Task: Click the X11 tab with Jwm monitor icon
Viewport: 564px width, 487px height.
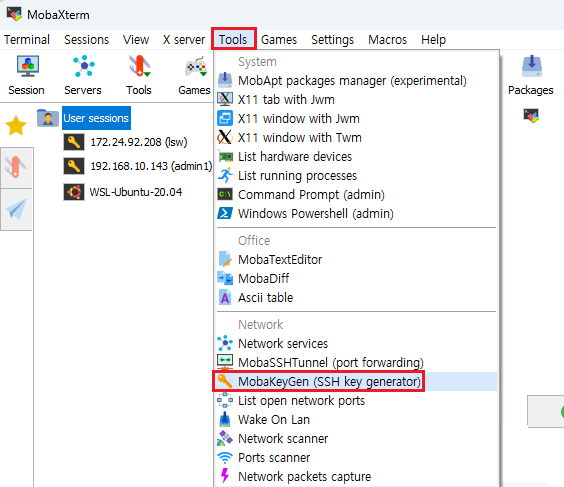Action: click(x=225, y=99)
